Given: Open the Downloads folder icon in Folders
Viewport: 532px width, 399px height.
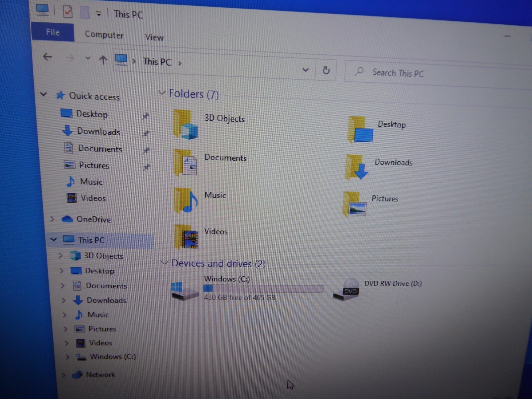Looking at the screenshot, I should pos(357,167).
